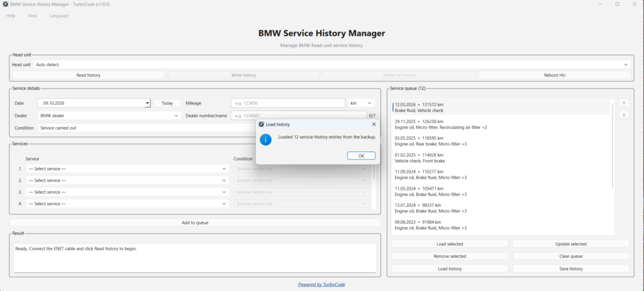Select queue entry 01.02.2025 114928 km
This screenshot has width=644, height=291.
501,158
